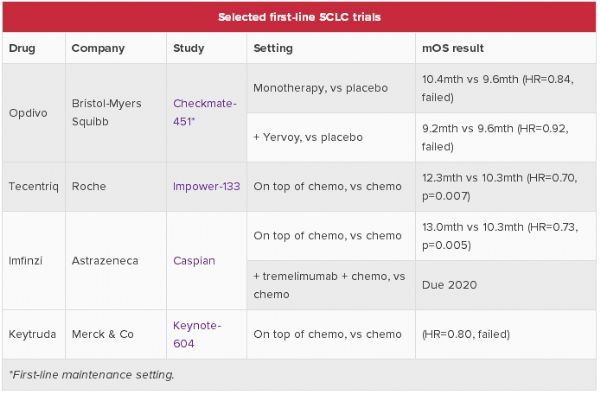Select the Opdivo drug cell
Viewport: 600px width, 394px height.
click(34, 113)
